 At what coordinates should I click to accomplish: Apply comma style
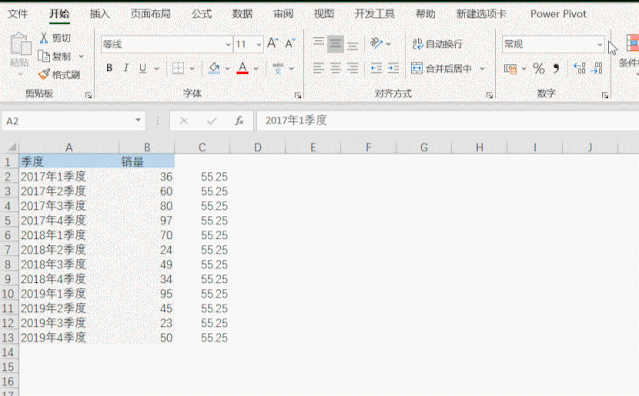[556, 68]
